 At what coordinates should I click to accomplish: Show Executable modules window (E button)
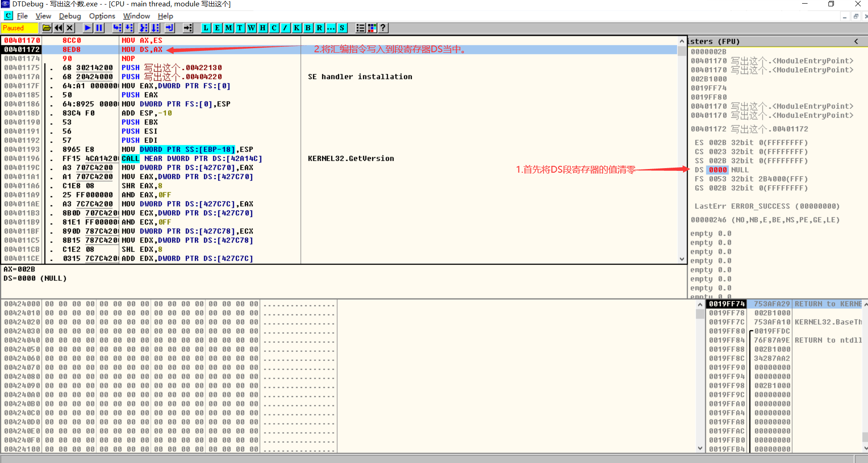click(217, 28)
